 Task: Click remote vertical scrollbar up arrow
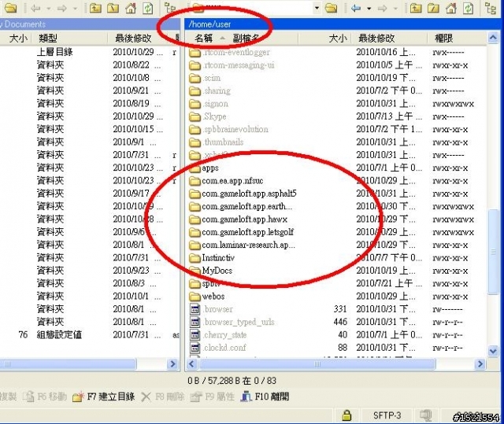tap(493, 38)
